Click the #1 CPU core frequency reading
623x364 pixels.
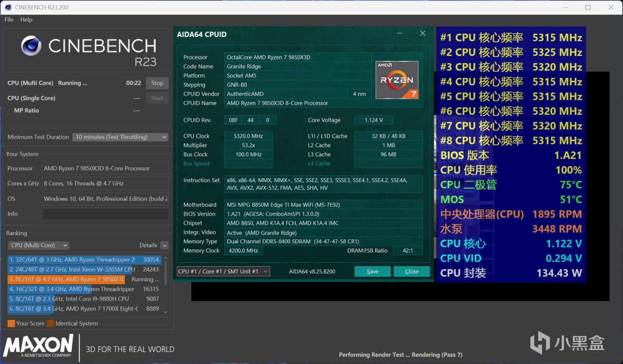511,38
